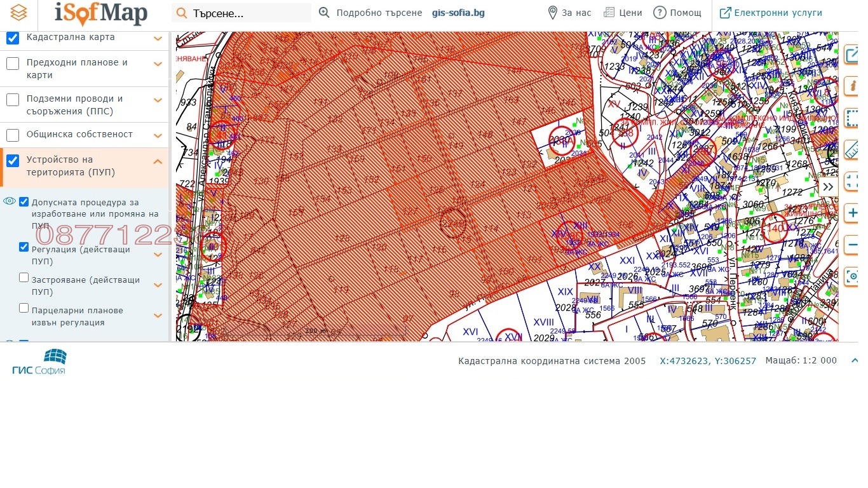
Task: Check the Предходни планове и карти checkbox
Action: pos(13,64)
